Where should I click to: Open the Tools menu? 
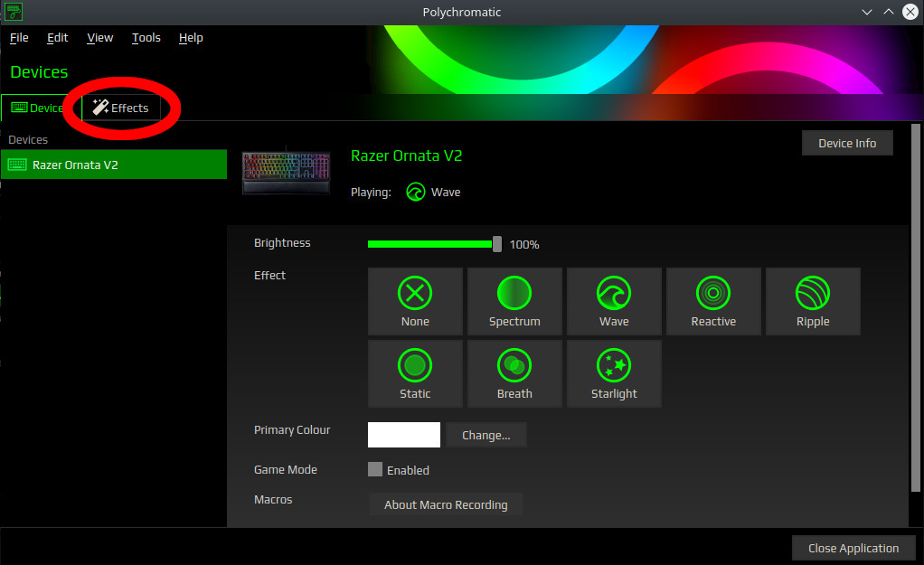pos(146,38)
